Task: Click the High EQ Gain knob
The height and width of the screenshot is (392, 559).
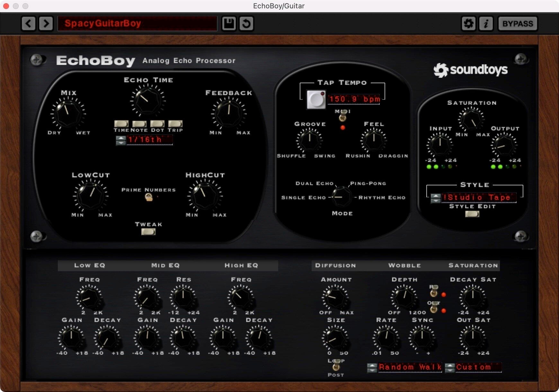Action: (223, 338)
